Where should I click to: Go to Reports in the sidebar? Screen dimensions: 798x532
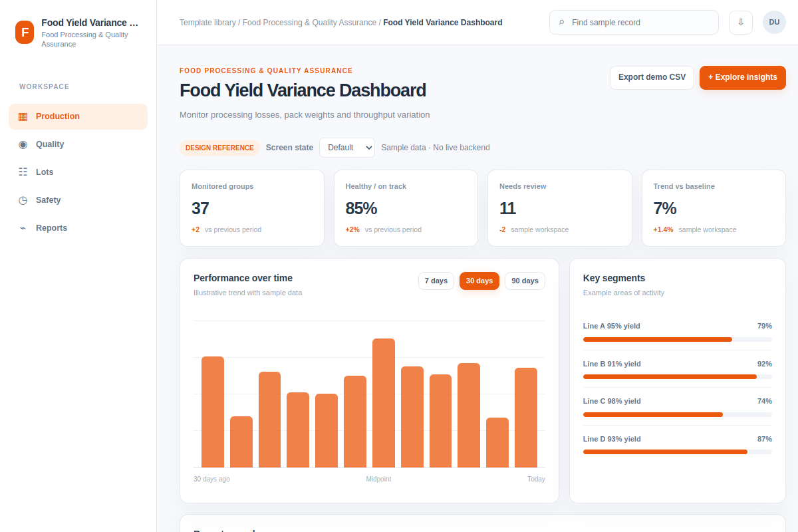[x=78, y=228]
